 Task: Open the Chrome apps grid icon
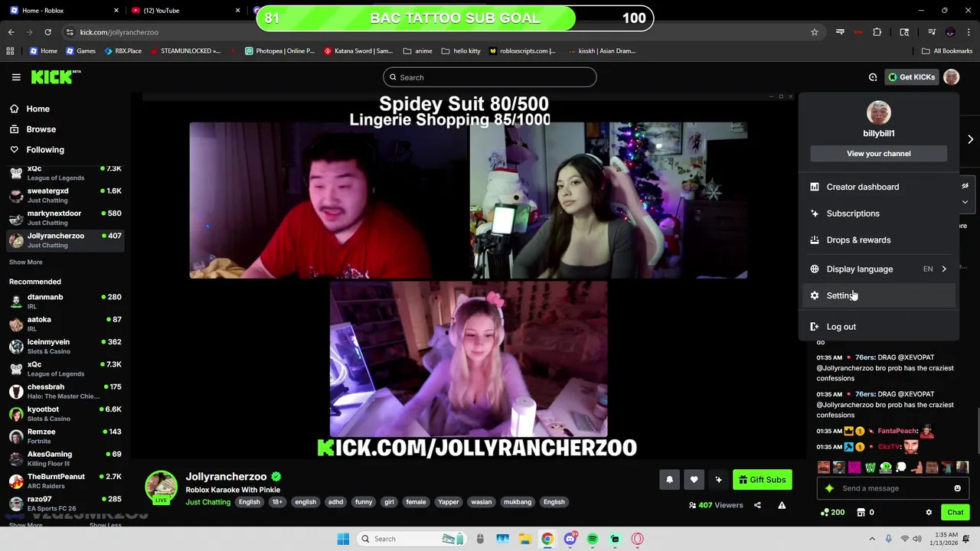point(10,51)
